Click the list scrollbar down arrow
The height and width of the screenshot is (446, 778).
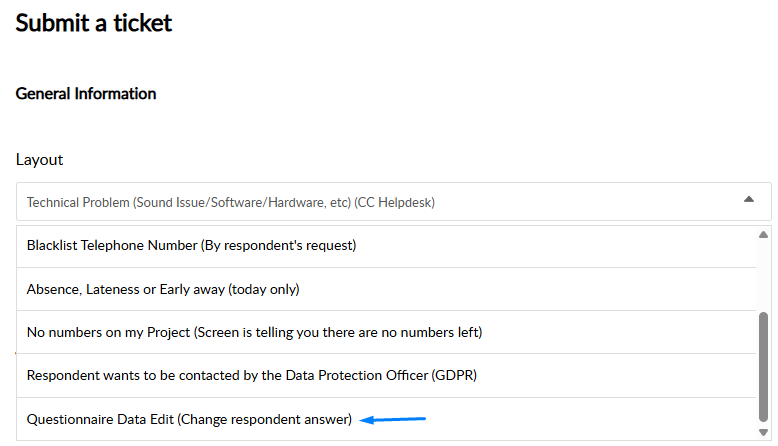pyautogui.click(x=763, y=432)
